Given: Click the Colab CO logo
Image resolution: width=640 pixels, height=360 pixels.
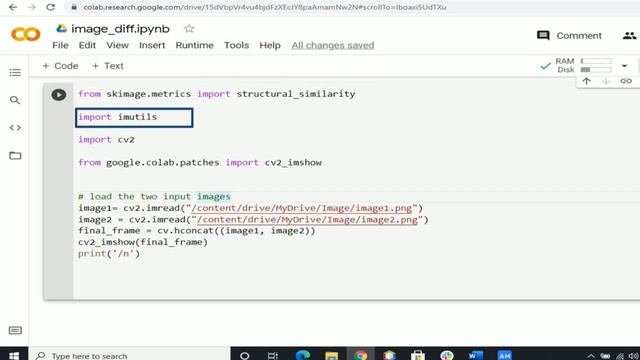Looking at the screenshot, I should 26,34.
